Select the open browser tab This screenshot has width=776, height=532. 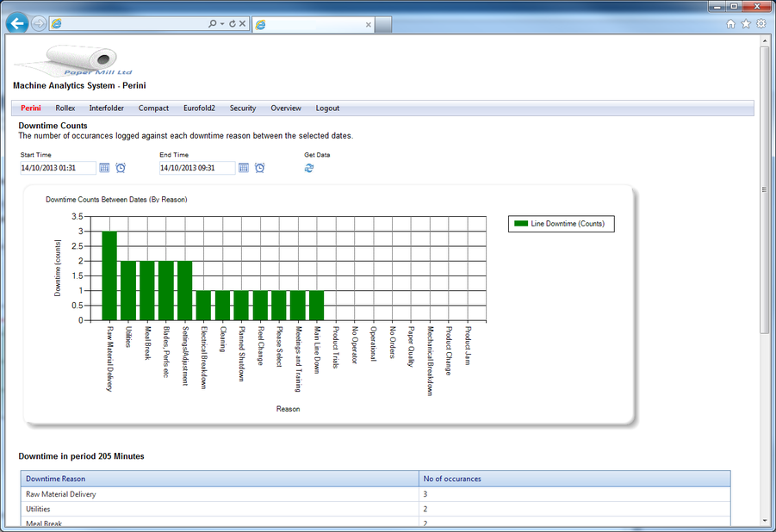(314, 25)
